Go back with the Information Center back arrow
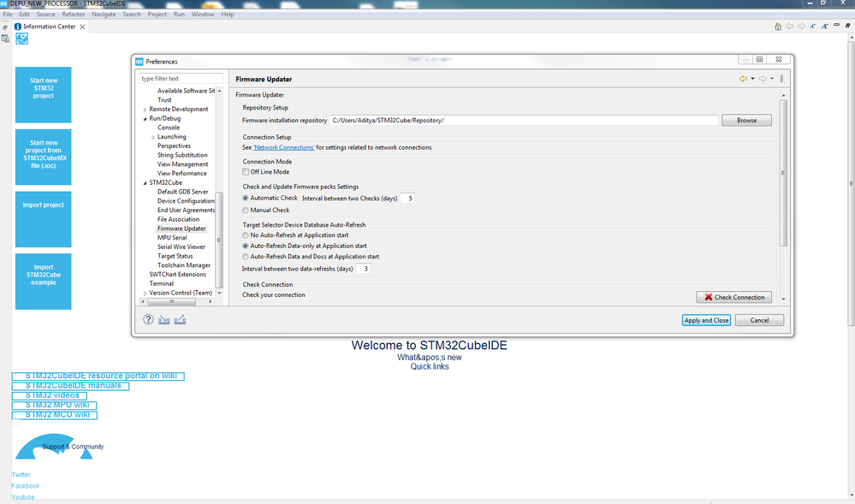Viewport: 855px width, 504px height. click(x=790, y=27)
